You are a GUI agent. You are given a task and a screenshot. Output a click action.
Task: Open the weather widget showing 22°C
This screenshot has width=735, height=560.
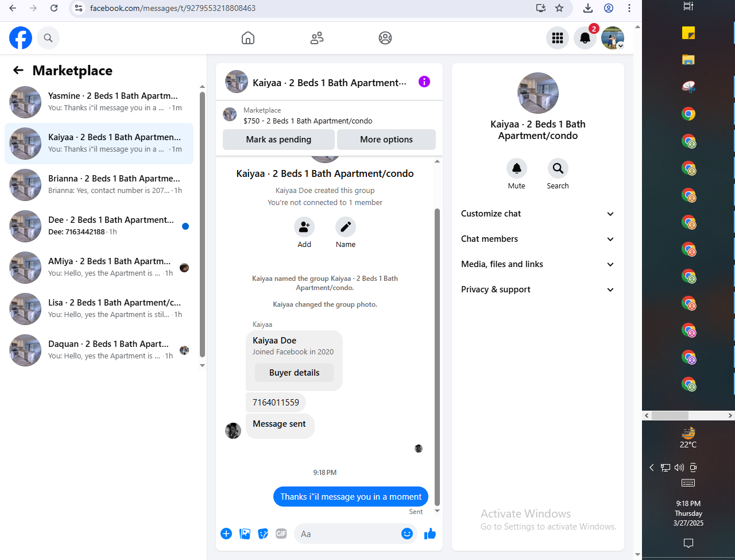tap(688, 438)
